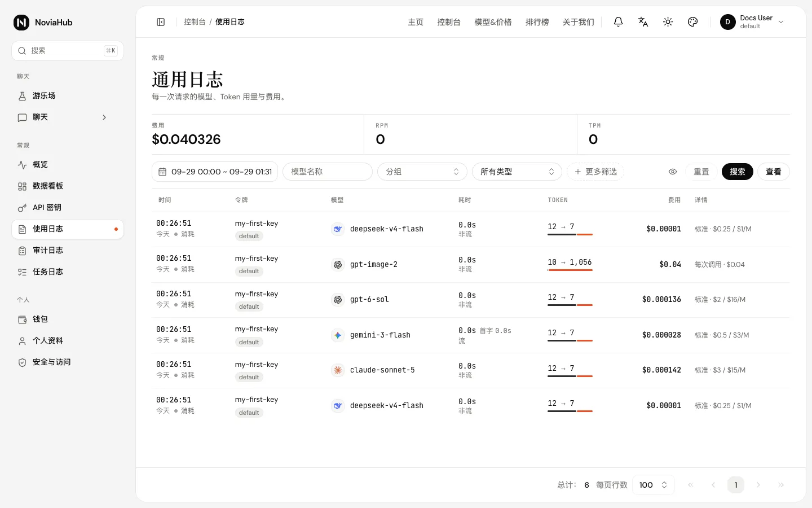Open 安全与访问 in the sidebar
The width and height of the screenshot is (812, 508).
(x=68, y=362)
